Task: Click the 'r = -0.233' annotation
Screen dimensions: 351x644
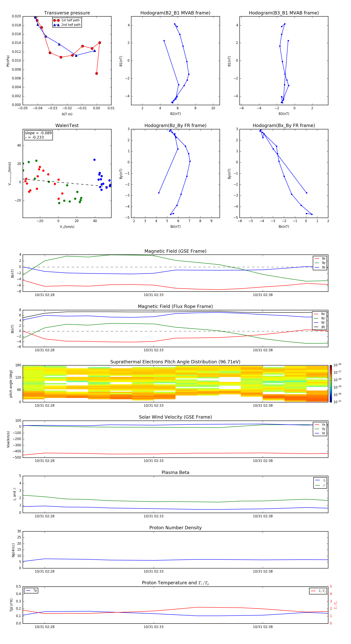Action: [35, 137]
